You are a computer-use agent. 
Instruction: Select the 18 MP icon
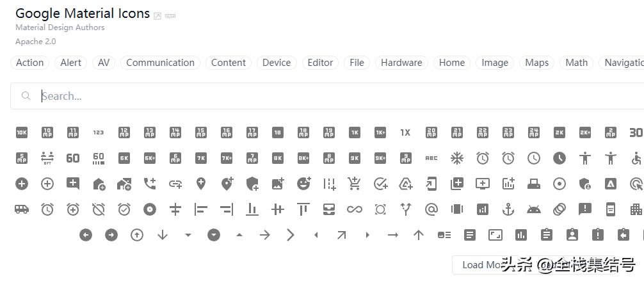303,132
